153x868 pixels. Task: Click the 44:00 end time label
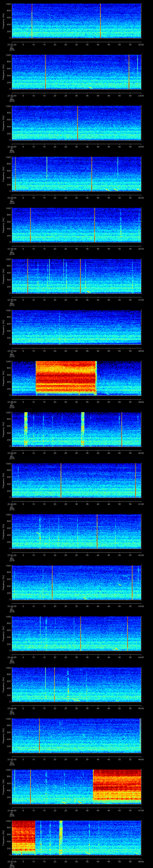coord(141,657)
